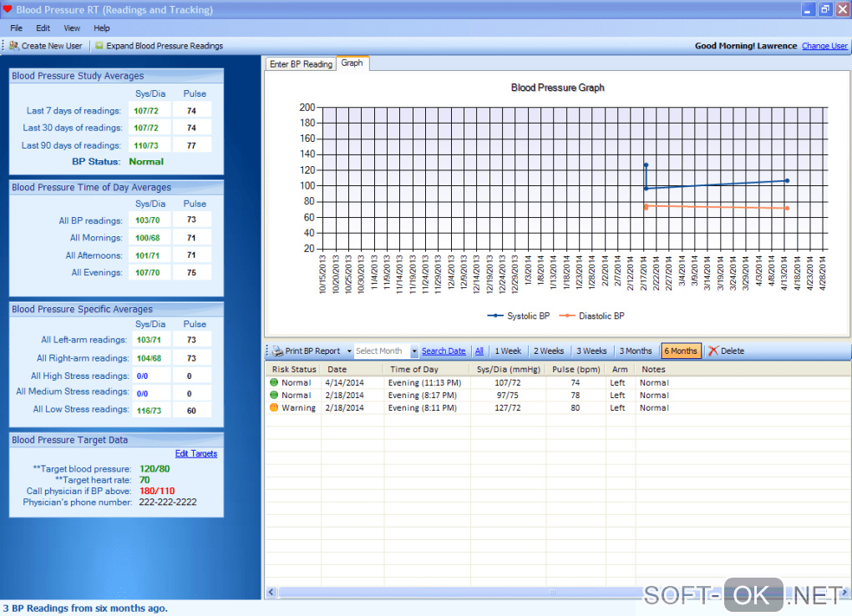The height and width of the screenshot is (616, 852).
Task: Sort by the Date column header
Action: pyautogui.click(x=337, y=369)
